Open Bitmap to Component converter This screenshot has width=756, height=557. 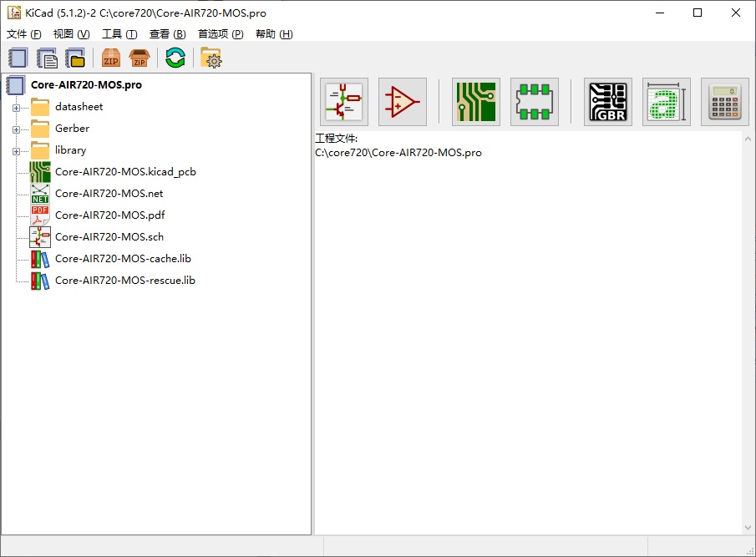[667, 102]
